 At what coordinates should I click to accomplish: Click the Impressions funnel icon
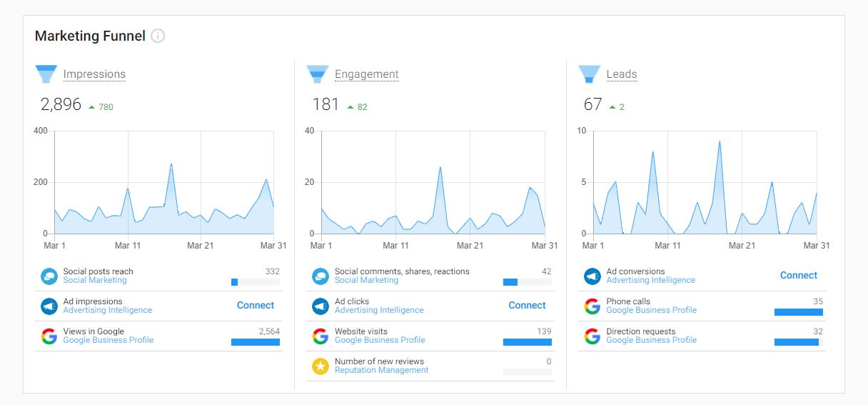pos(46,74)
